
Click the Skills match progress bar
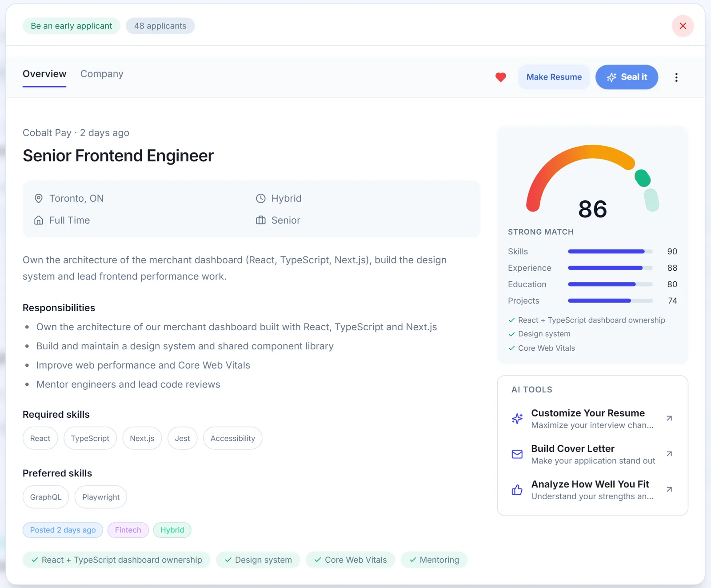(610, 252)
